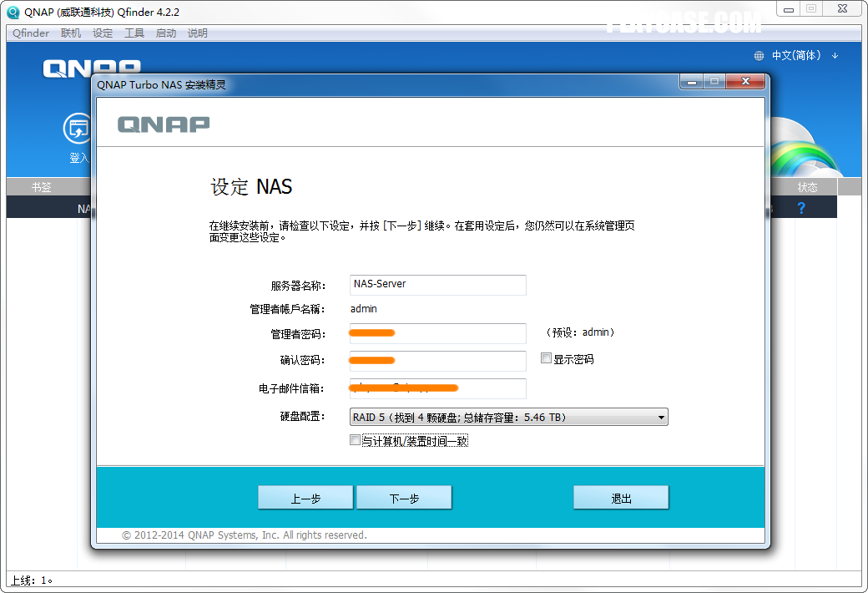Expand the 硬盘配置 RAID 5 dropdown

509,417
